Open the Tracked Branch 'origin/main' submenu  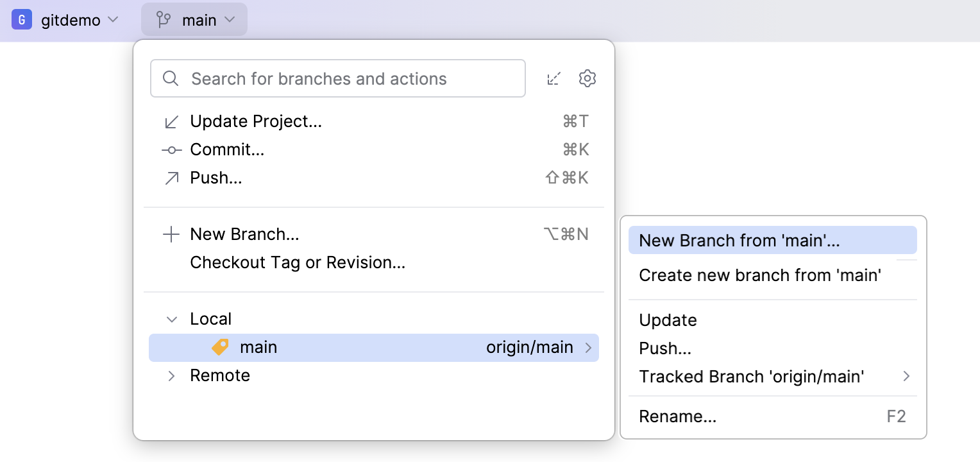[x=752, y=377]
